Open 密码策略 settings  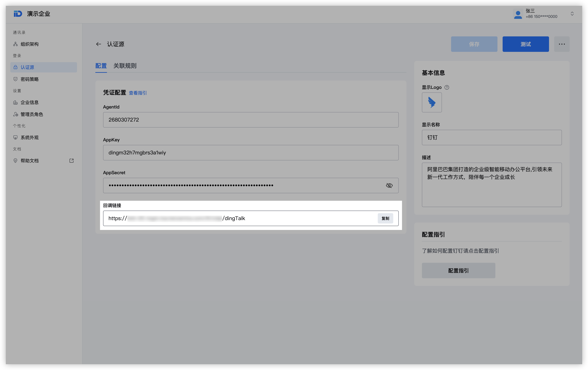click(43, 79)
